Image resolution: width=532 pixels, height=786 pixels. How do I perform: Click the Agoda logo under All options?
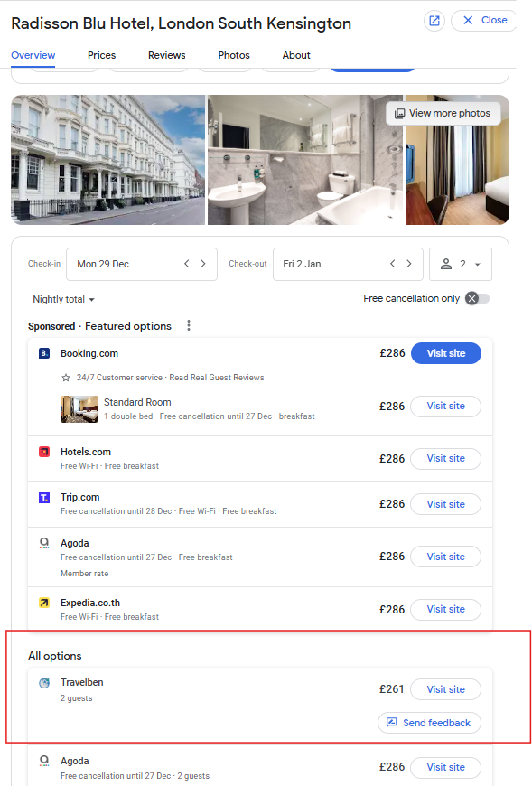coord(44,761)
